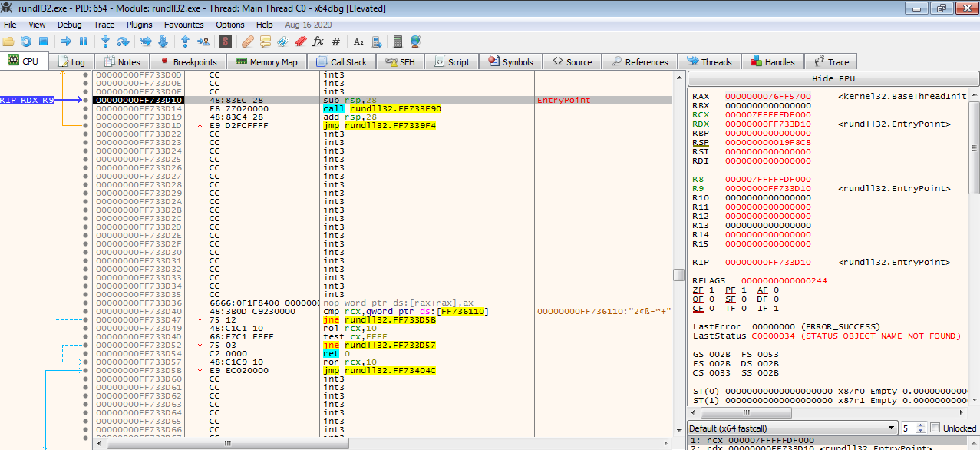Switch to the Call Stack tab

[342, 62]
